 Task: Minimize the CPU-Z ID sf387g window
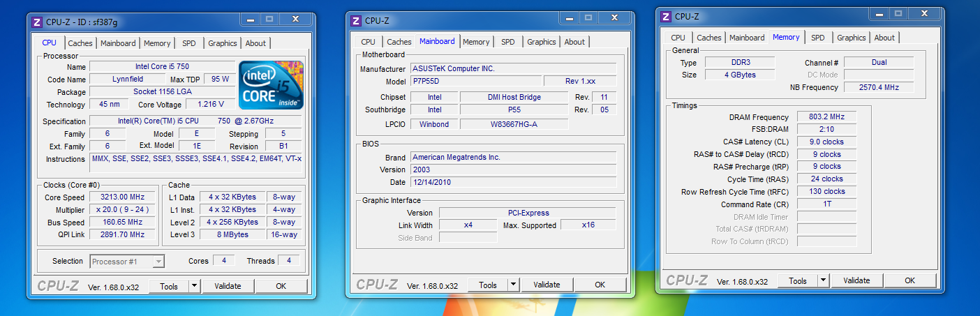pos(252,19)
